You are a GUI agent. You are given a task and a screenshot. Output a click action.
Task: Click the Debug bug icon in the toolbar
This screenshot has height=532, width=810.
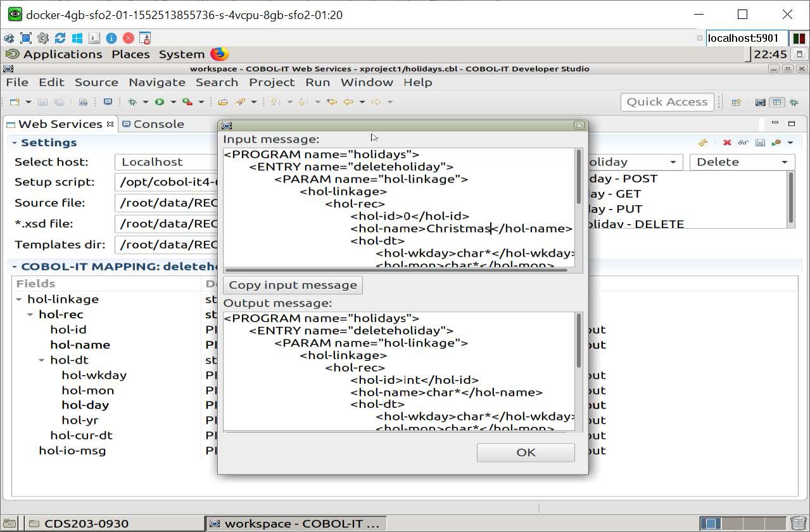pyautogui.click(x=132, y=102)
